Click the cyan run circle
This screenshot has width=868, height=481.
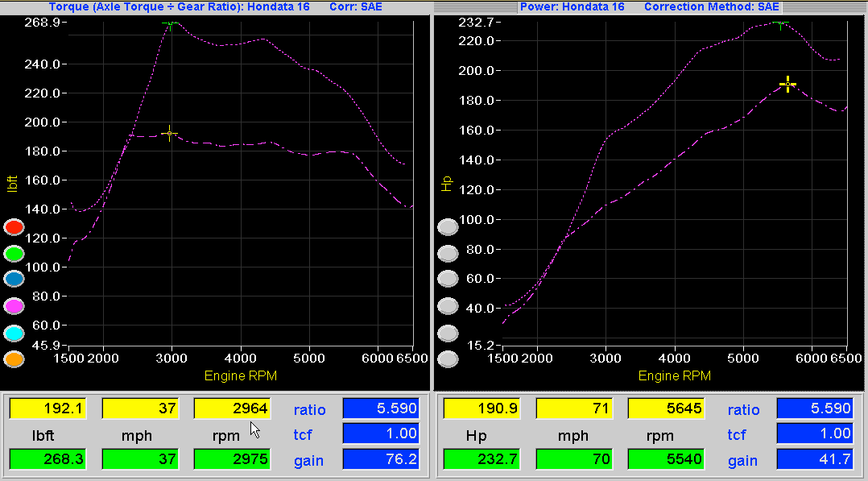14,333
